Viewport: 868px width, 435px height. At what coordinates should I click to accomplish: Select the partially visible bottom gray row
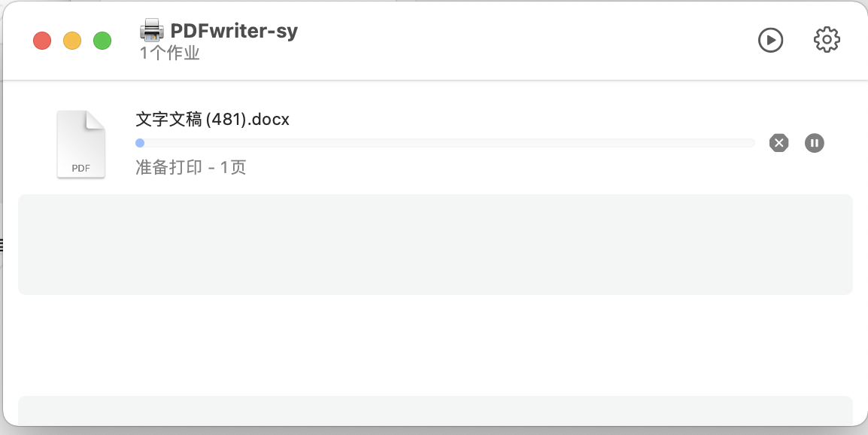pos(435,411)
